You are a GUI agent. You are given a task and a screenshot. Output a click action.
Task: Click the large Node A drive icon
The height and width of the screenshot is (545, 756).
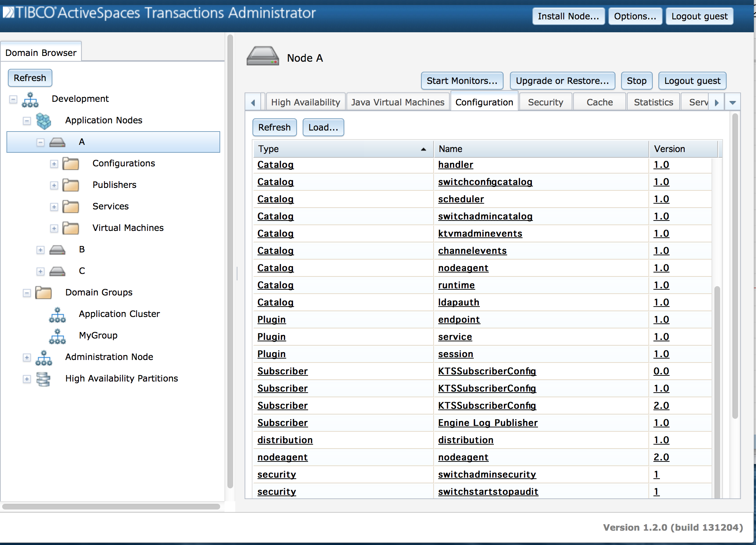point(263,56)
